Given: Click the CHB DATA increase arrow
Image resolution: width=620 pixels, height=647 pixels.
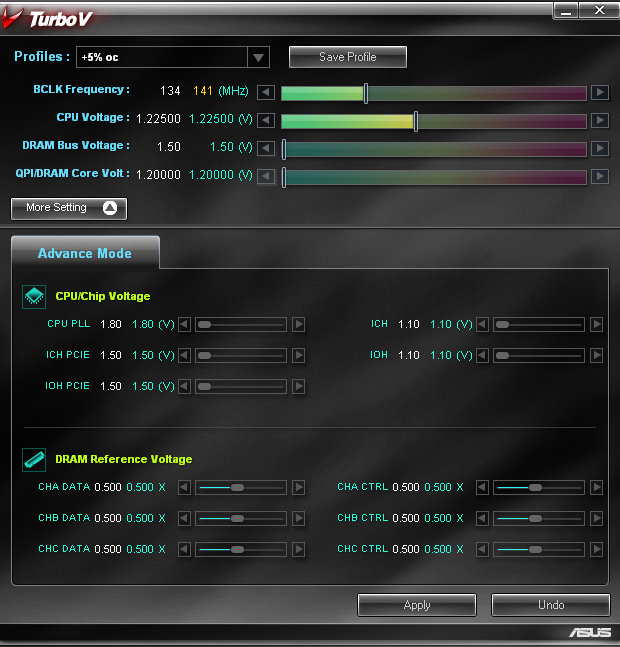Looking at the screenshot, I should (x=299, y=518).
